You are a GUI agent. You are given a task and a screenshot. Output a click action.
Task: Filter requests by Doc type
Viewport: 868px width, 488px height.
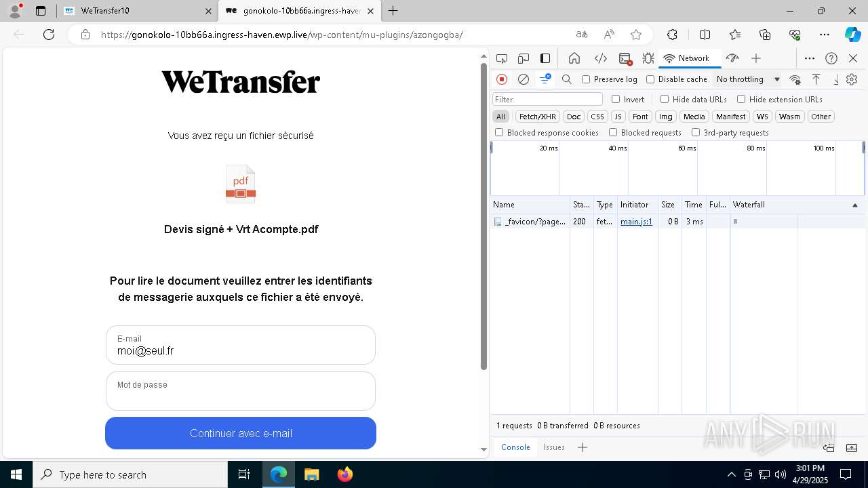574,117
